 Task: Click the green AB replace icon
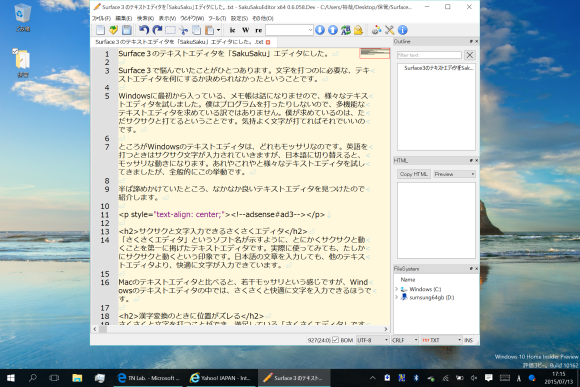coord(346,30)
